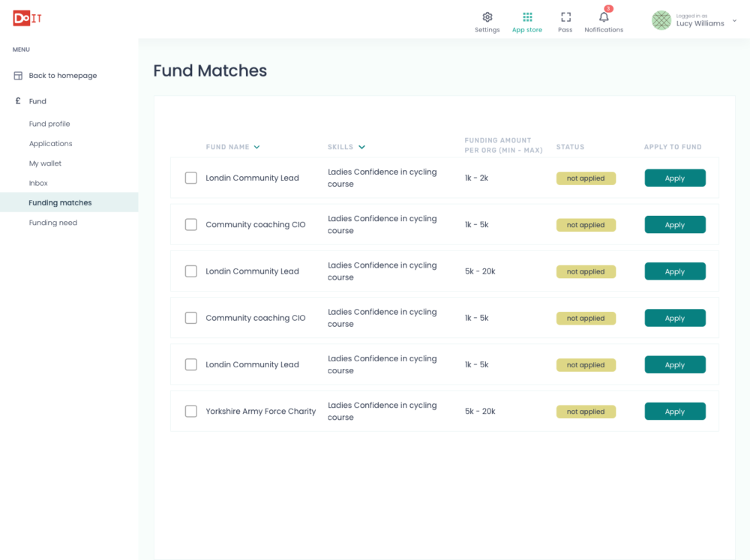Open Notifications bell icon
Viewport: 750px width, 560px height.
[x=604, y=17]
